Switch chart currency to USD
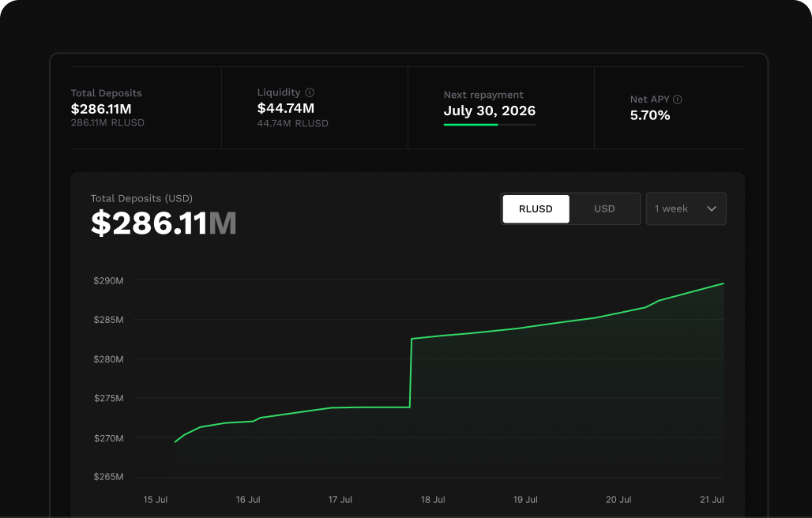 click(604, 208)
